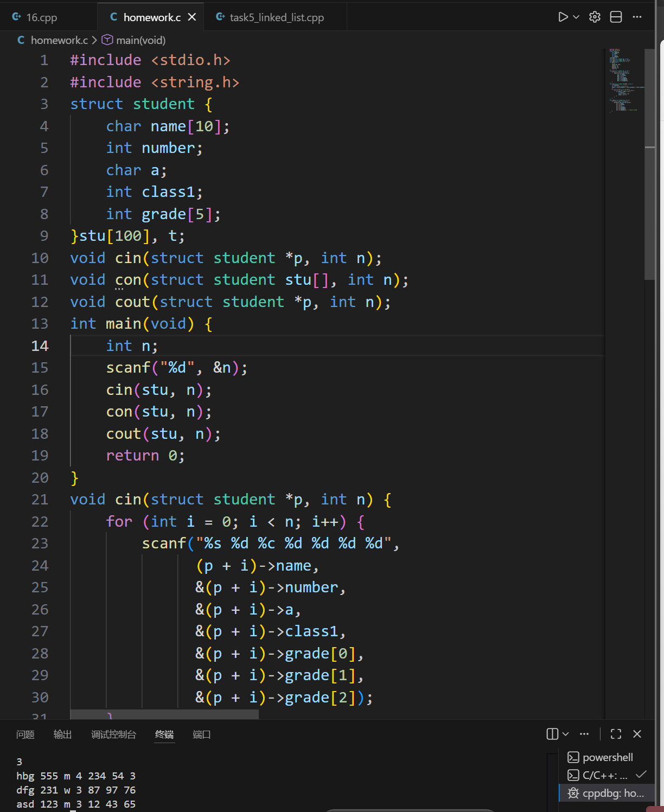Select the powershell terminal entry
The image size is (664, 812).
606,757
